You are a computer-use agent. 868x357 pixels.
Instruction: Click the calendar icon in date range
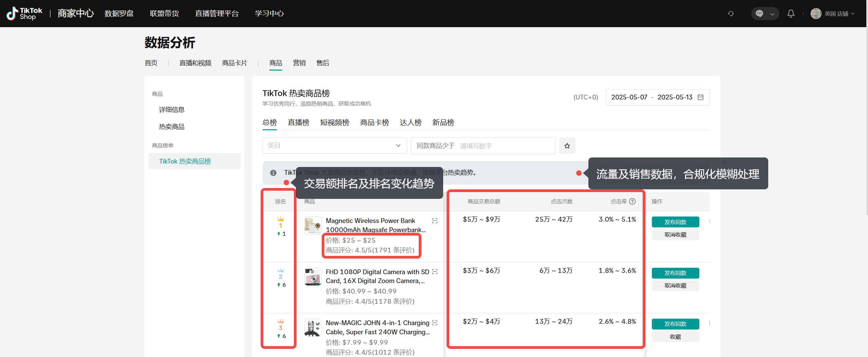(x=700, y=97)
